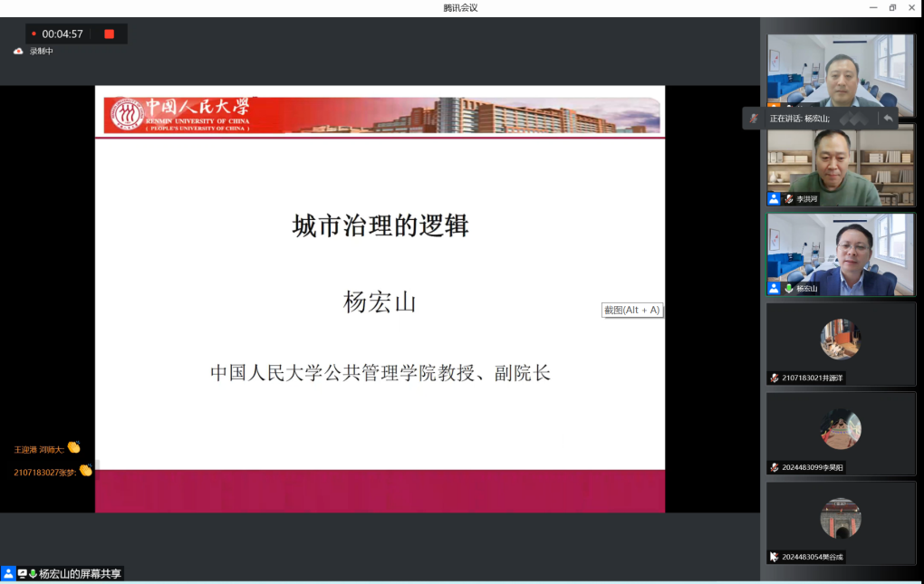
Task: Click the reply arrow in the speaking banner
Action: (888, 119)
